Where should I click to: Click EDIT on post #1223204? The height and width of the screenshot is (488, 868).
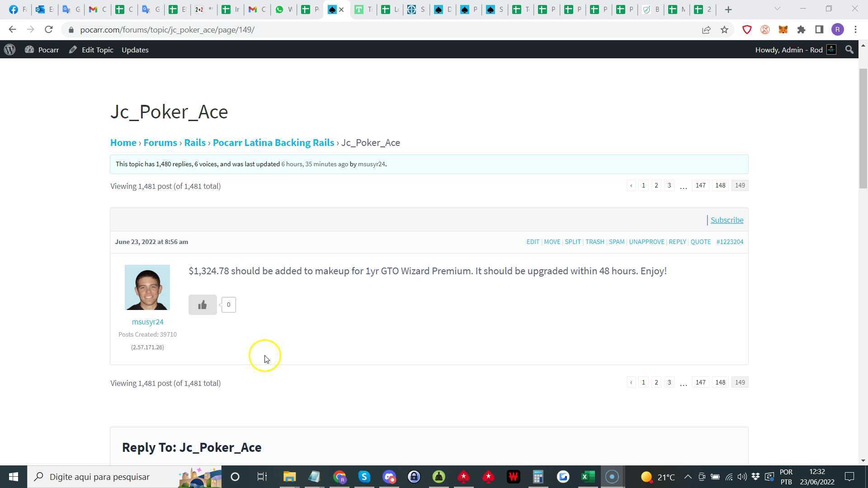533,242
